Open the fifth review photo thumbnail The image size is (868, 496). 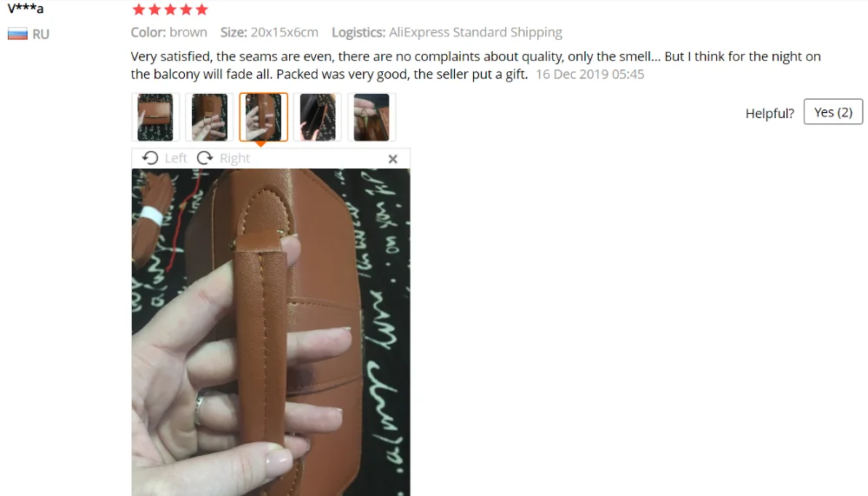tap(372, 117)
